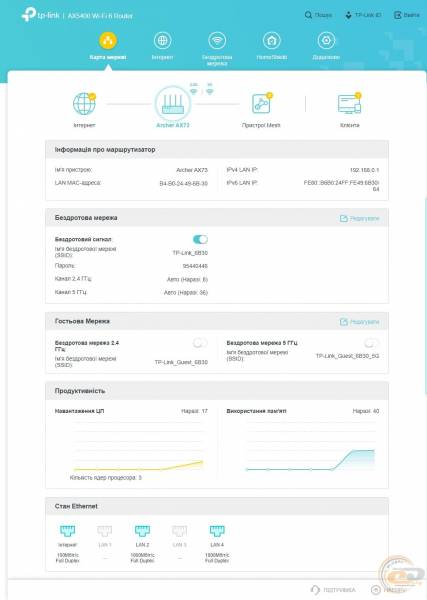Edit wireless network via Редагувати link
Image resolution: width=427 pixels, height=600 pixels.
tap(359, 218)
